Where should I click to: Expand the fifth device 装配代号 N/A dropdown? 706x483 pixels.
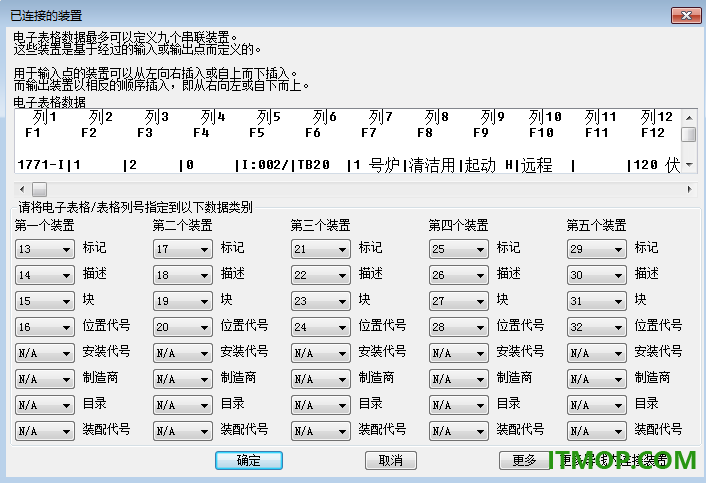tap(597, 431)
